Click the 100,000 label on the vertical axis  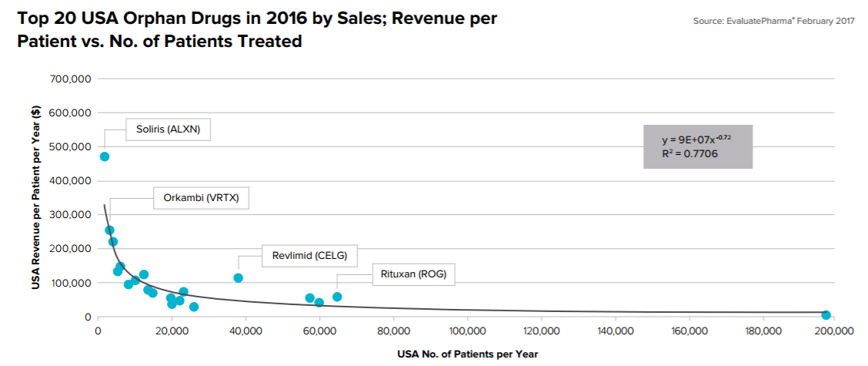[72, 283]
